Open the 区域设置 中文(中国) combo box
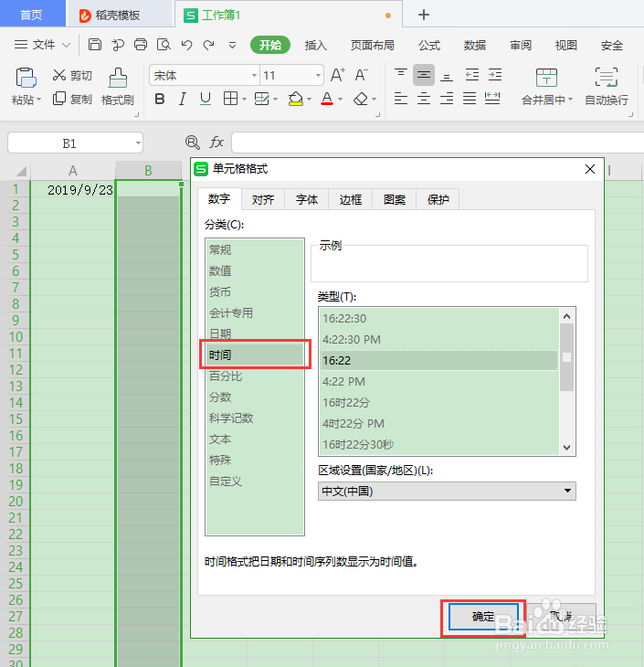The width and height of the screenshot is (644, 667). [x=447, y=491]
